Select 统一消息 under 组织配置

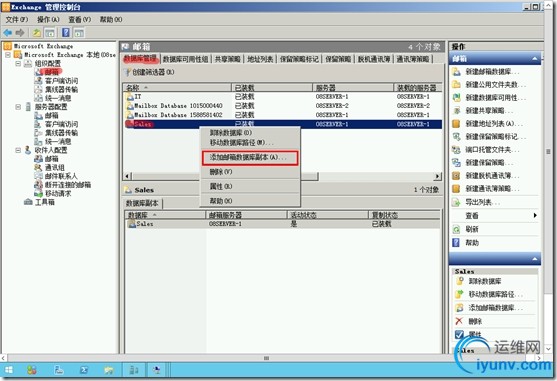click(x=58, y=98)
